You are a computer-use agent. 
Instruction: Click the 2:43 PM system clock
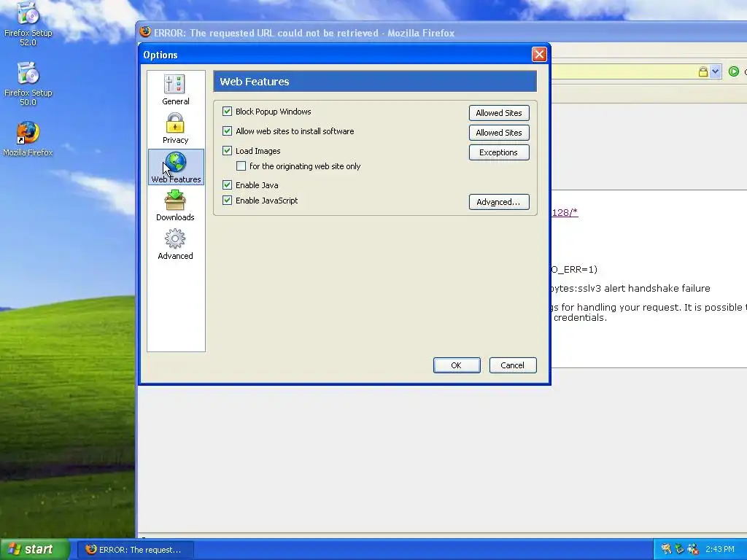click(x=720, y=550)
